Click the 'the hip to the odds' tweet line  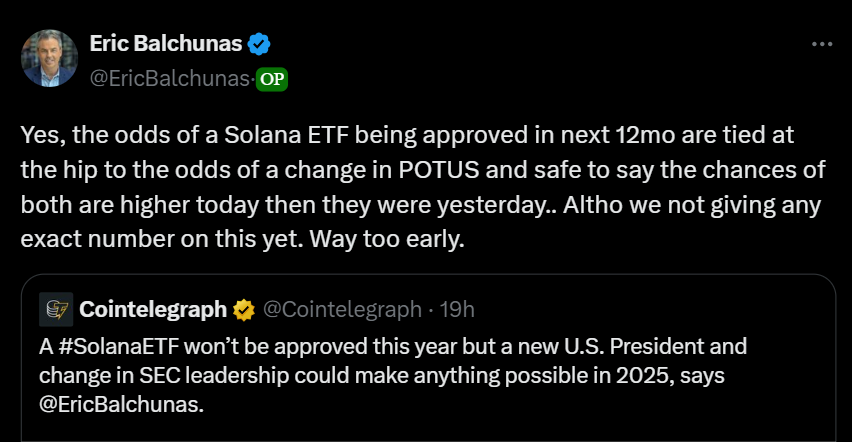tap(423, 170)
